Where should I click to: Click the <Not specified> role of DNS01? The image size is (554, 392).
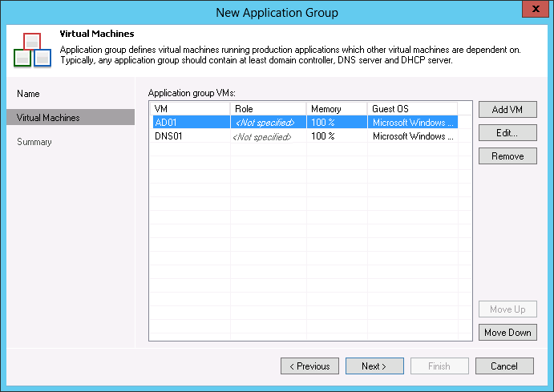tap(262, 136)
